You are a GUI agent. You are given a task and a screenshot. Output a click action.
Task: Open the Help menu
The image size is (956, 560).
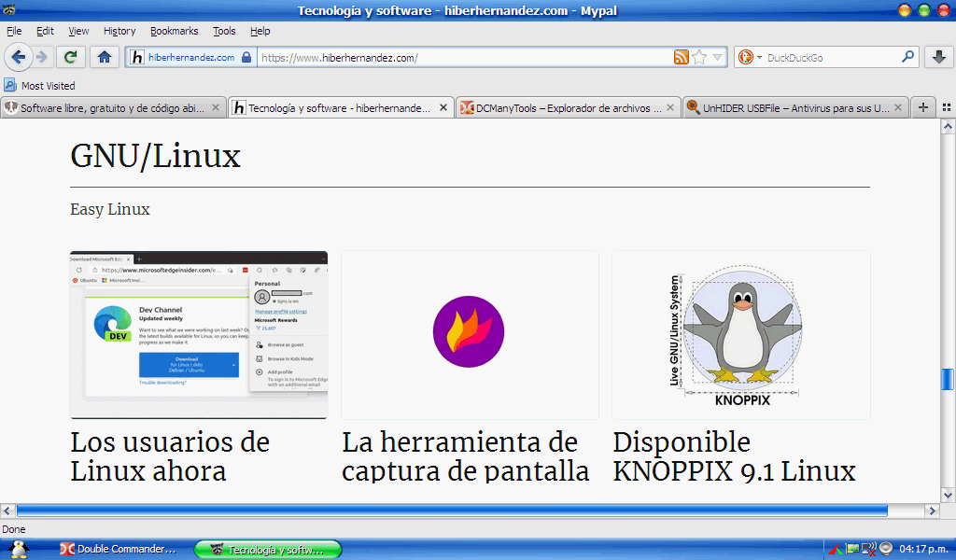click(260, 31)
